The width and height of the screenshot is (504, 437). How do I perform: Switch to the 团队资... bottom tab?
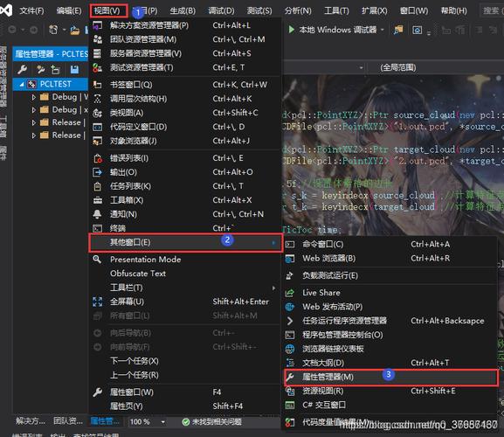click(68, 421)
